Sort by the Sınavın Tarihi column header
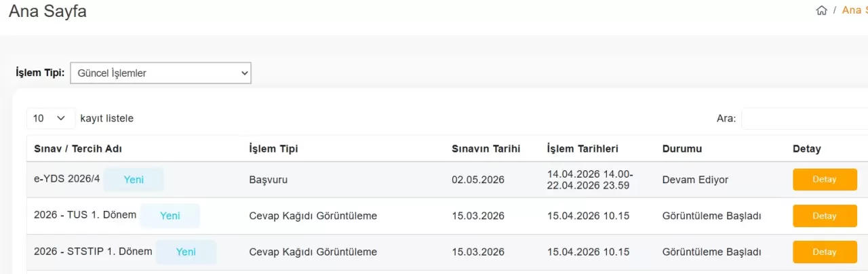The image size is (868, 274). pyautogui.click(x=486, y=149)
